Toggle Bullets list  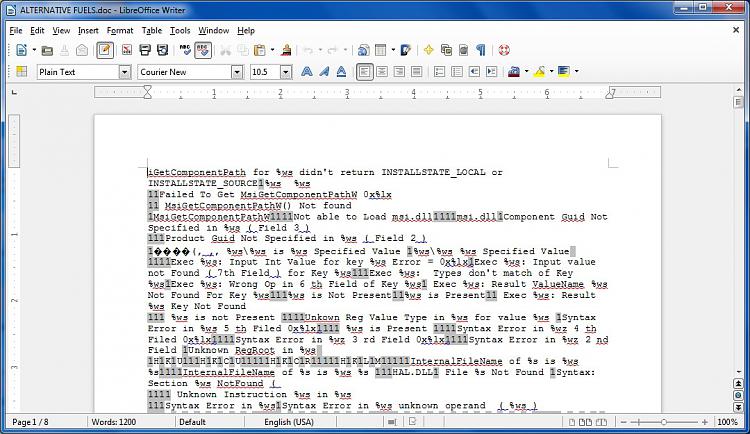(457, 72)
